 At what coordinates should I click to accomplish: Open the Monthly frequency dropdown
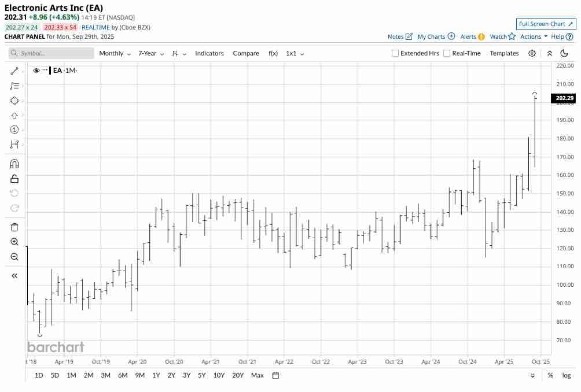115,53
